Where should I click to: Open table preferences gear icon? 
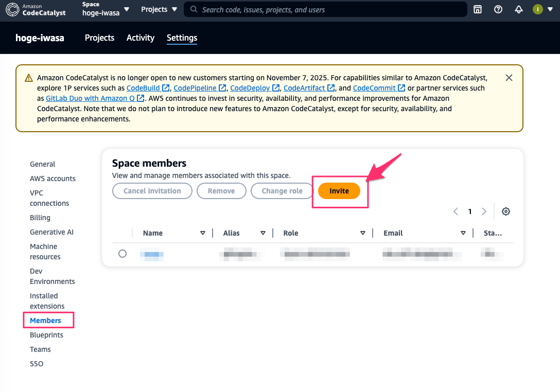coord(506,211)
